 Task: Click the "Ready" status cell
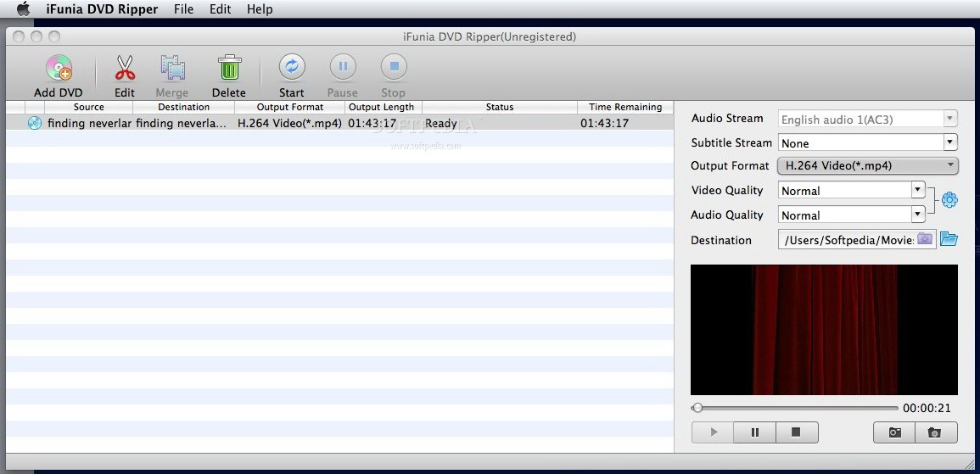441,123
